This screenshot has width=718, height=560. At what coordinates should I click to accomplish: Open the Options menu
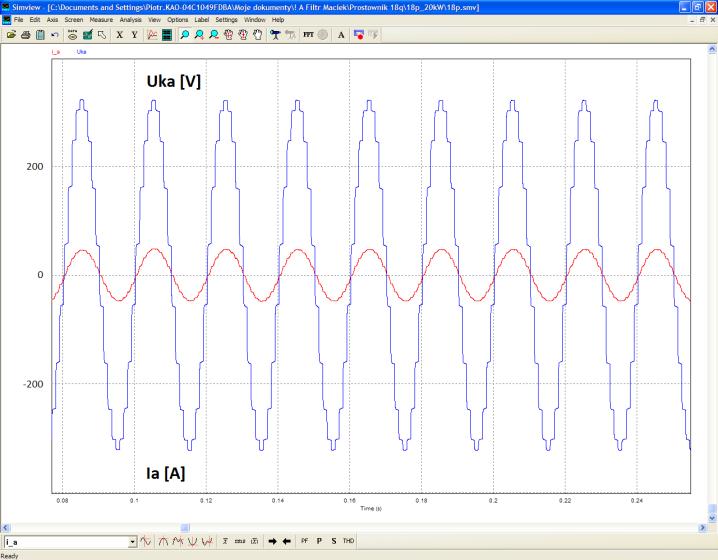(x=177, y=20)
